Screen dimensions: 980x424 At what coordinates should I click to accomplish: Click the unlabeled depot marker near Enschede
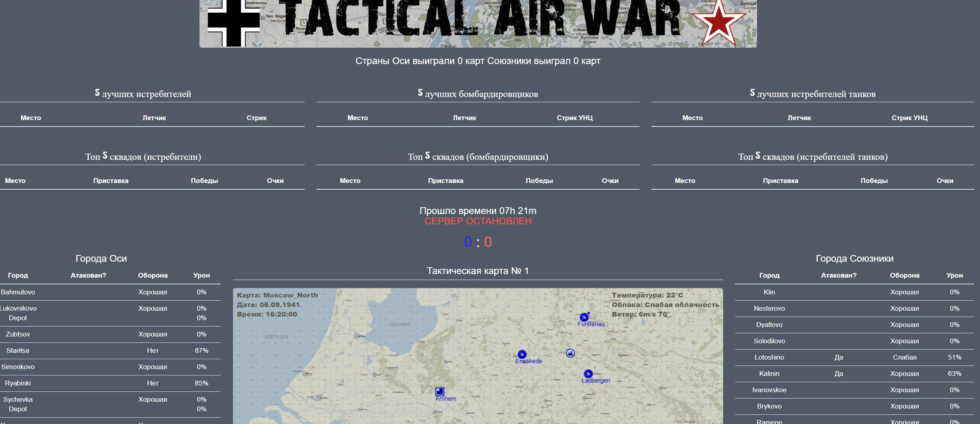click(x=570, y=353)
